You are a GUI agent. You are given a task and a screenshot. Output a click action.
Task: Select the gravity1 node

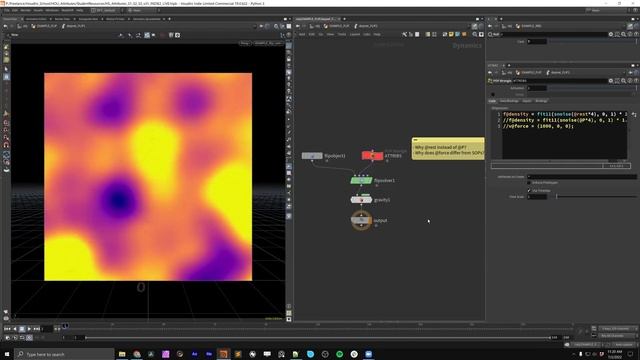tap(361, 200)
